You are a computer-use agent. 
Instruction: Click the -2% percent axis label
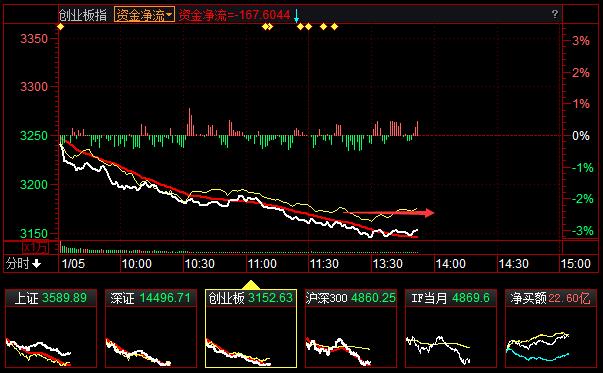point(582,199)
